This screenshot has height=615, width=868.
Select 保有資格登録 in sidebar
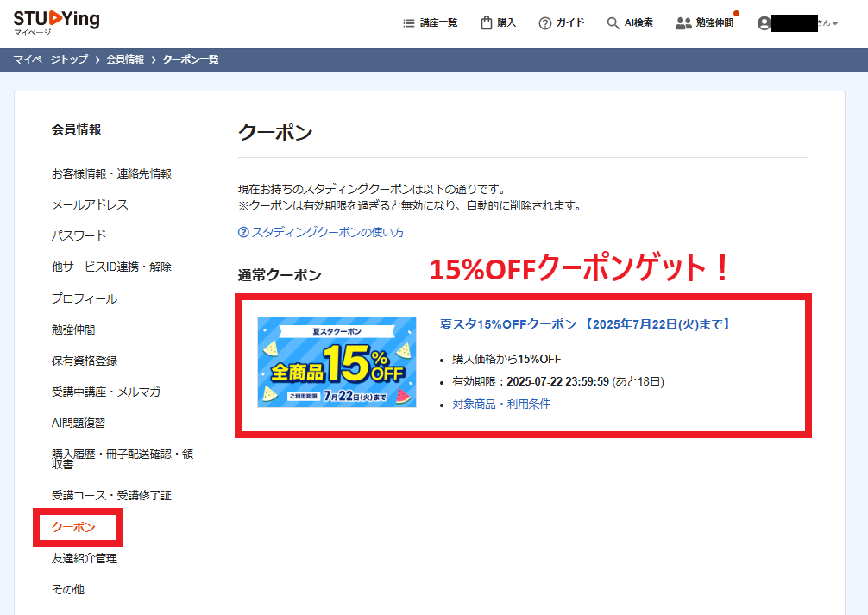tap(85, 361)
